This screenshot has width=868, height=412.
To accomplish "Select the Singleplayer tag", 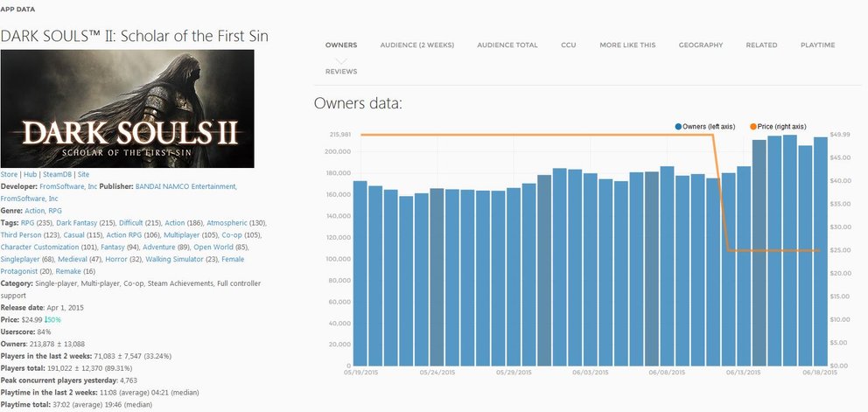I will tap(18, 260).
